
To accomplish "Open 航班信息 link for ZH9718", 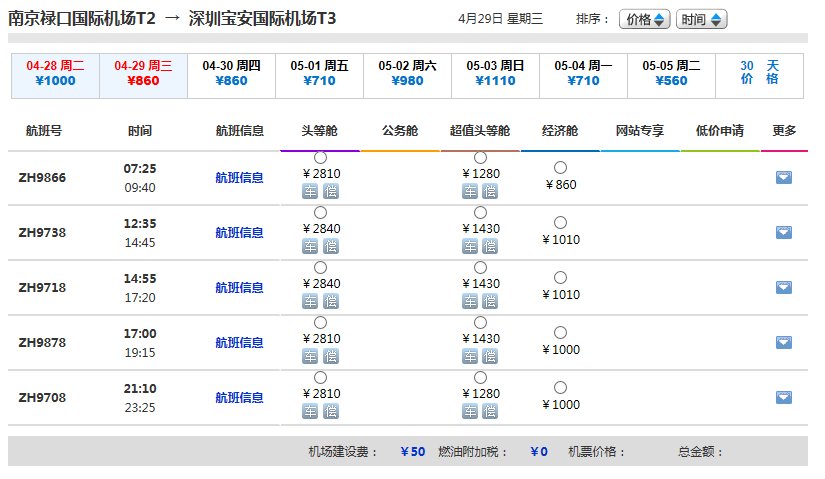I will pos(239,288).
